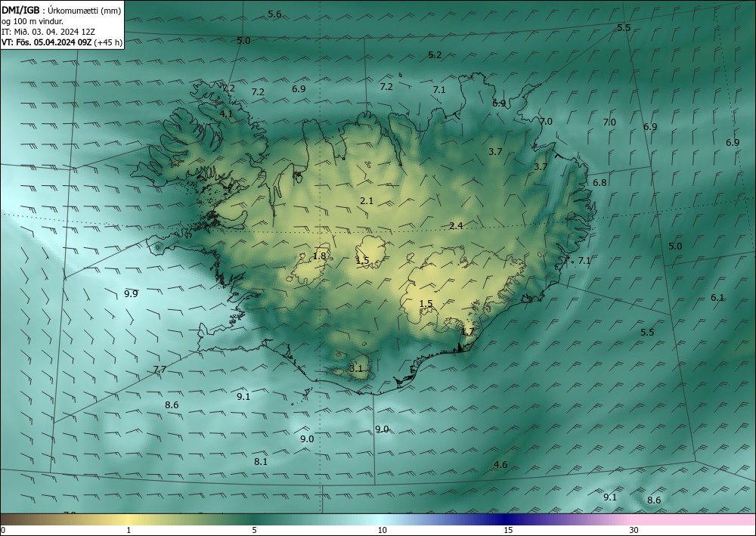The height and width of the screenshot is (536, 756).
Task: Click the "VT: Fös. 05.04.2024 09Z (+45 h)" line
Action: (62, 42)
